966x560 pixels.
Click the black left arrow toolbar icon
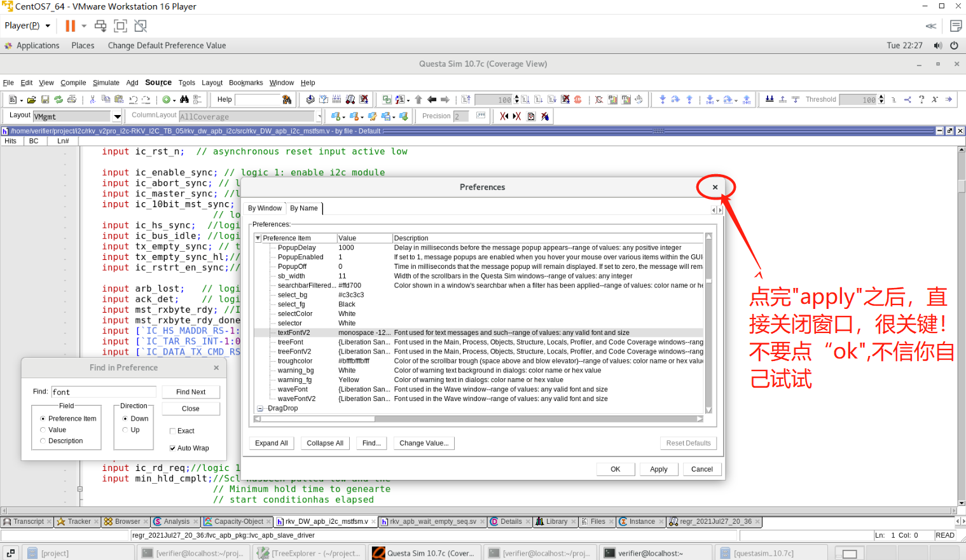432,100
